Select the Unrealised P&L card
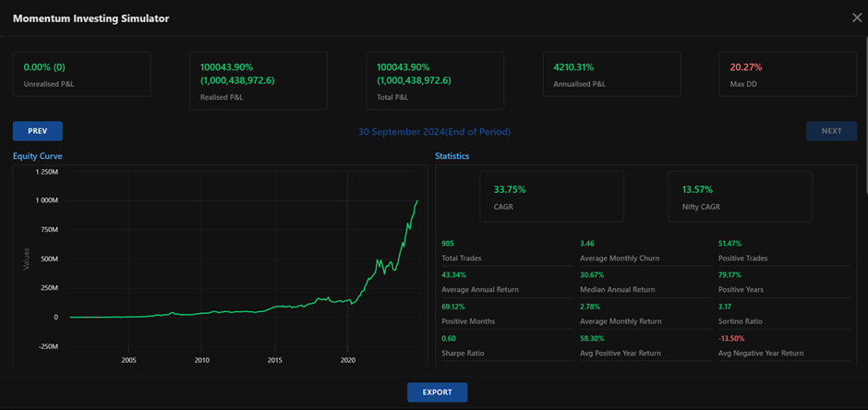 click(81, 75)
